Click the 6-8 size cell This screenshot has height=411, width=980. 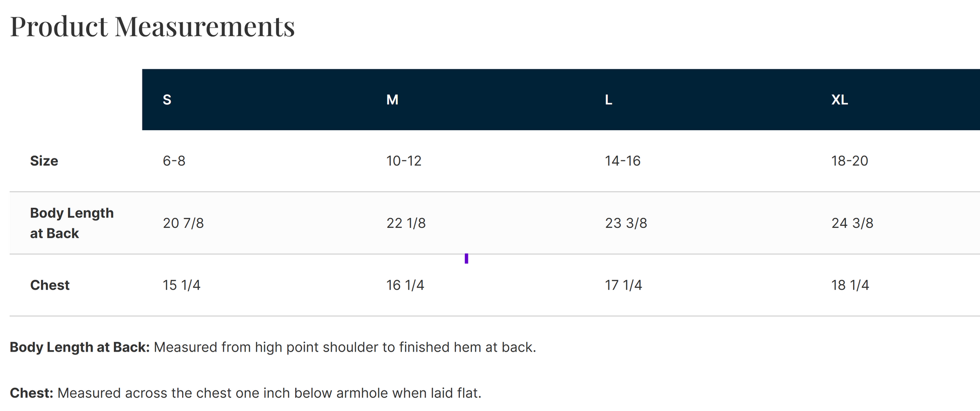[x=174, y=161]
